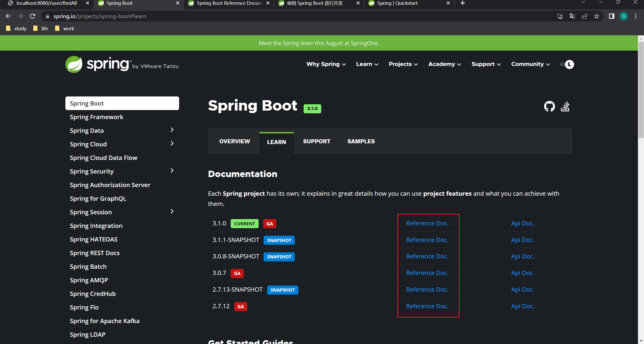Open Reference Doc. for 3.1.0
The image size is (644, 344).
point(427,223)
